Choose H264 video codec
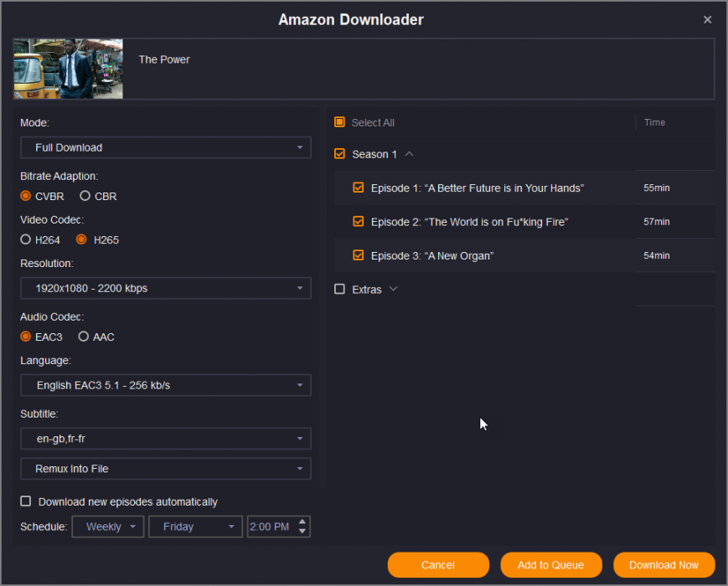 [40, 240]
